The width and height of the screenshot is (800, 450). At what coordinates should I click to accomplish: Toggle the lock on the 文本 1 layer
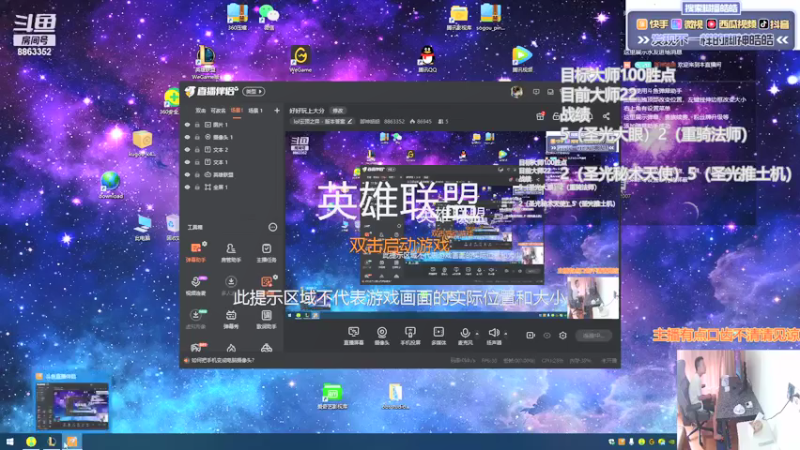pyautogui.click(x=197, y=162)
